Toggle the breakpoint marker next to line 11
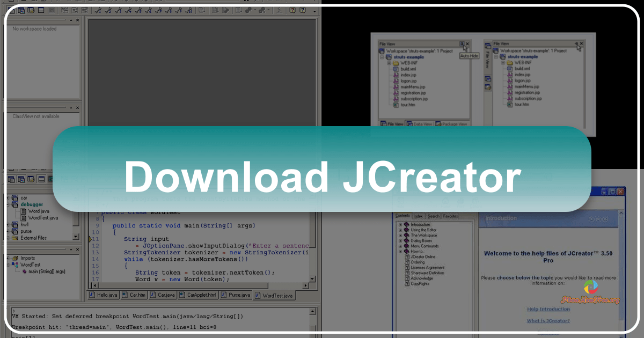 tap(90, 239)
